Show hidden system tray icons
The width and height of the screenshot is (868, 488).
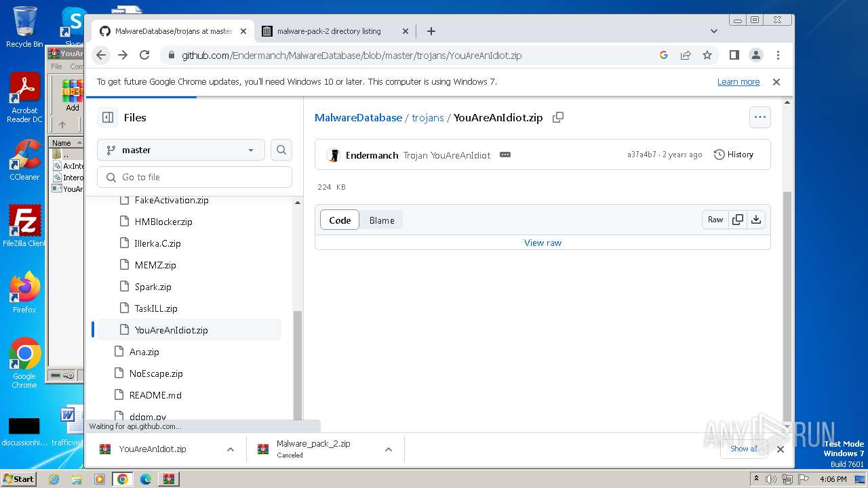pyautogui.click(x=756, y=479)
